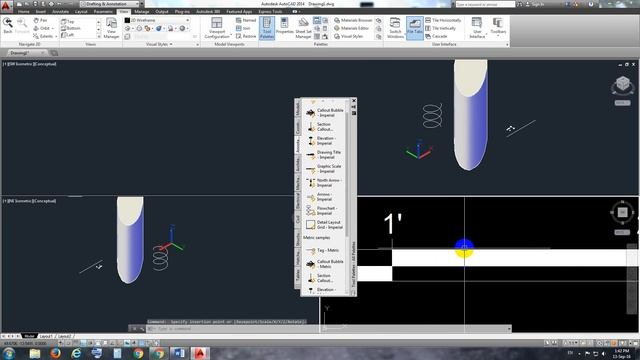640x360 pixels.
Task: Click Tile Horizontally
Action: coord(443,20)
